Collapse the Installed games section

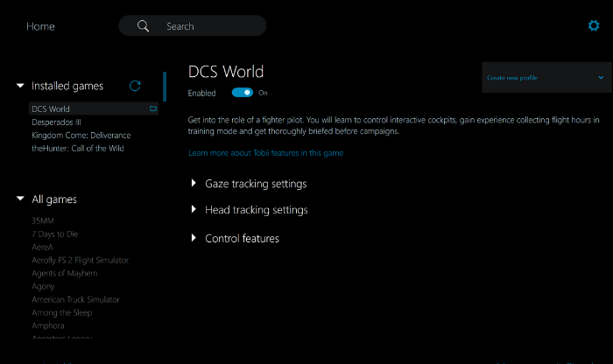click(20, 86)
